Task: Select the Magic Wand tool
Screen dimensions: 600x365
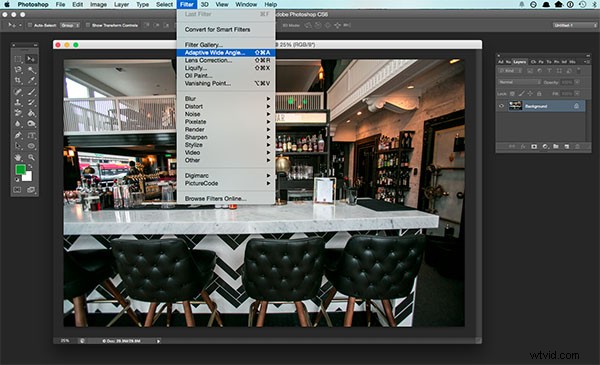Action: click(31, 70)
